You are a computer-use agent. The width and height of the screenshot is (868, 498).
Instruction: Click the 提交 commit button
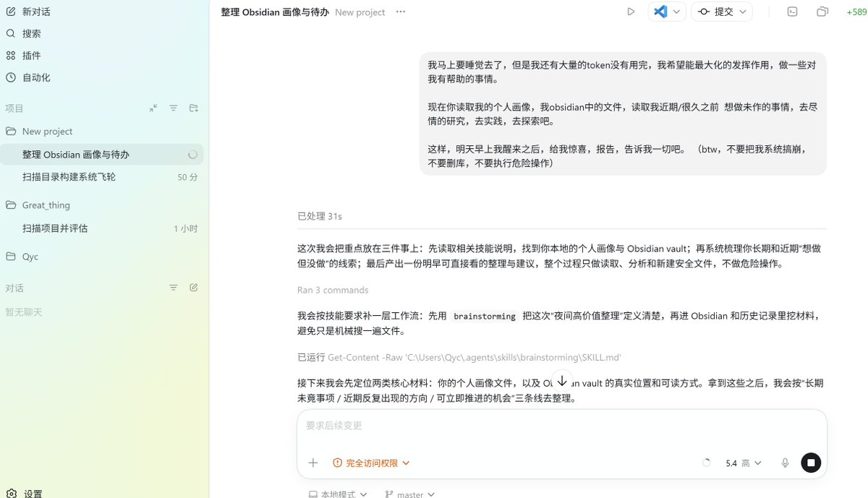[715, 12]
